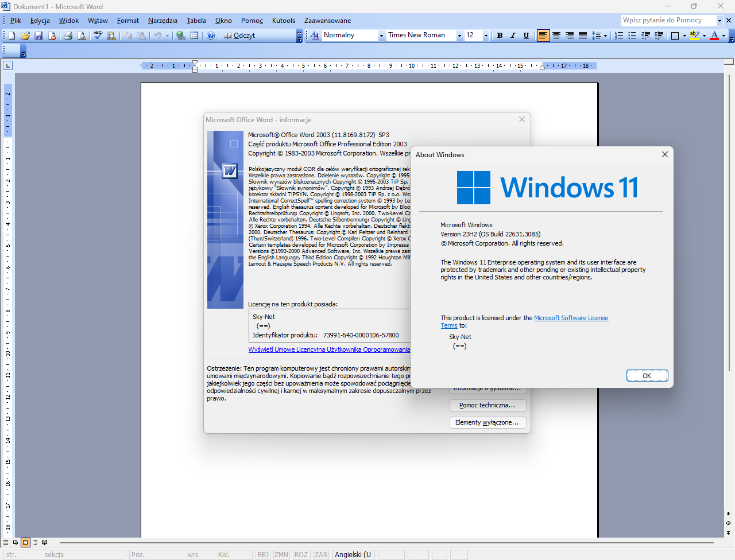Click the Elementy wyłączone button
The width and height of the screenshot is (735, 560).
coord(488,422)
